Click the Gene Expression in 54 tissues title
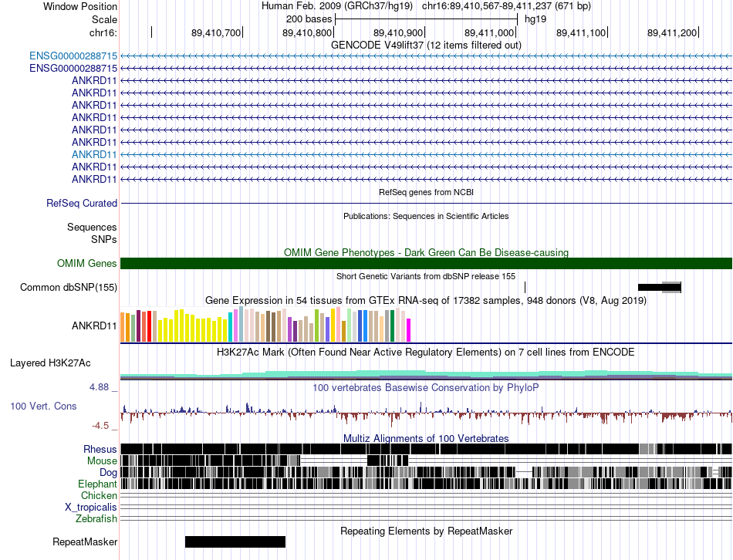 426,301
